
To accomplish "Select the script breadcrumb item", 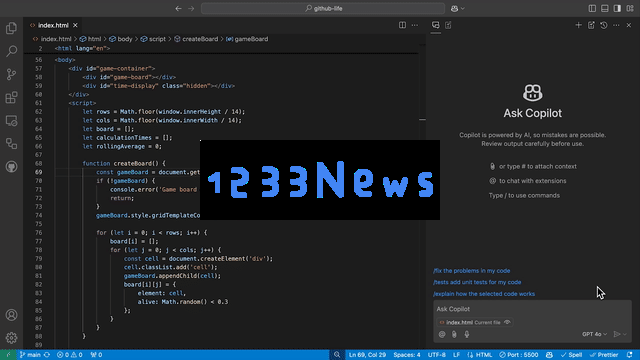I will point(153,39).
